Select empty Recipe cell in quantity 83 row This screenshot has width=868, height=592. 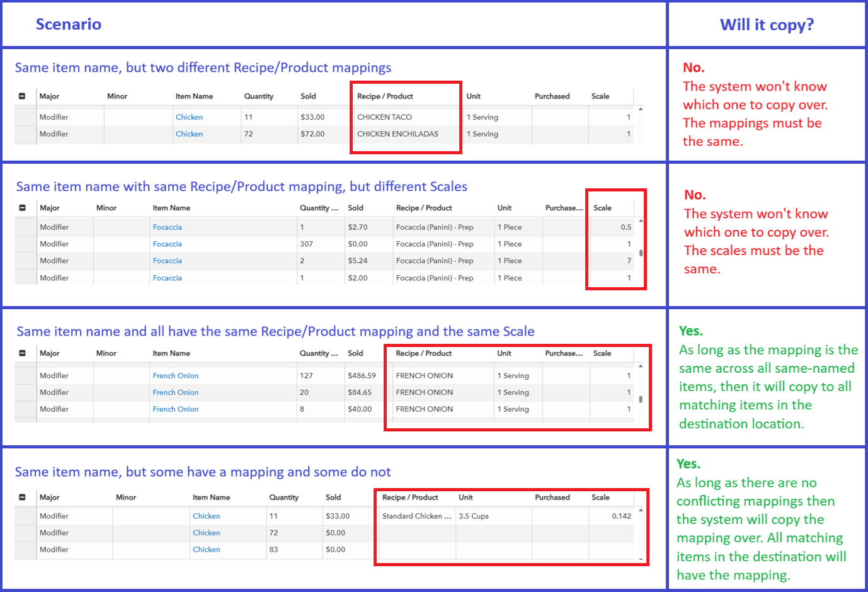(417, 550)
